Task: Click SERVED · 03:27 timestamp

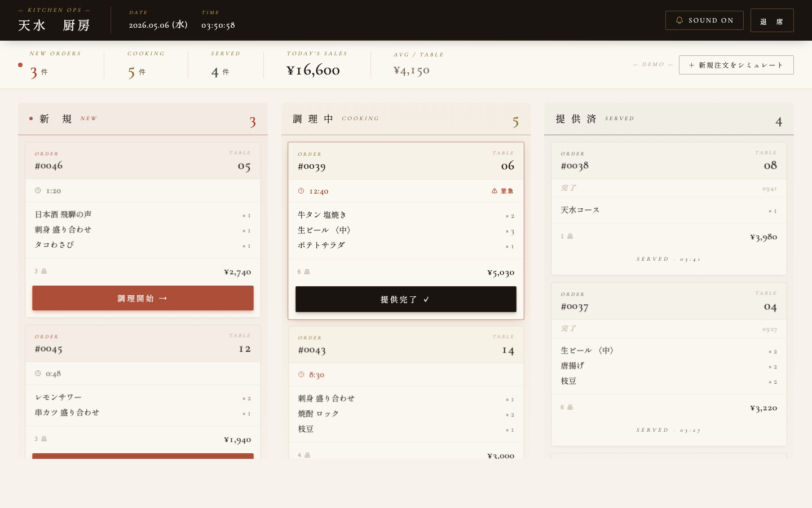Action: coord(669,430)
